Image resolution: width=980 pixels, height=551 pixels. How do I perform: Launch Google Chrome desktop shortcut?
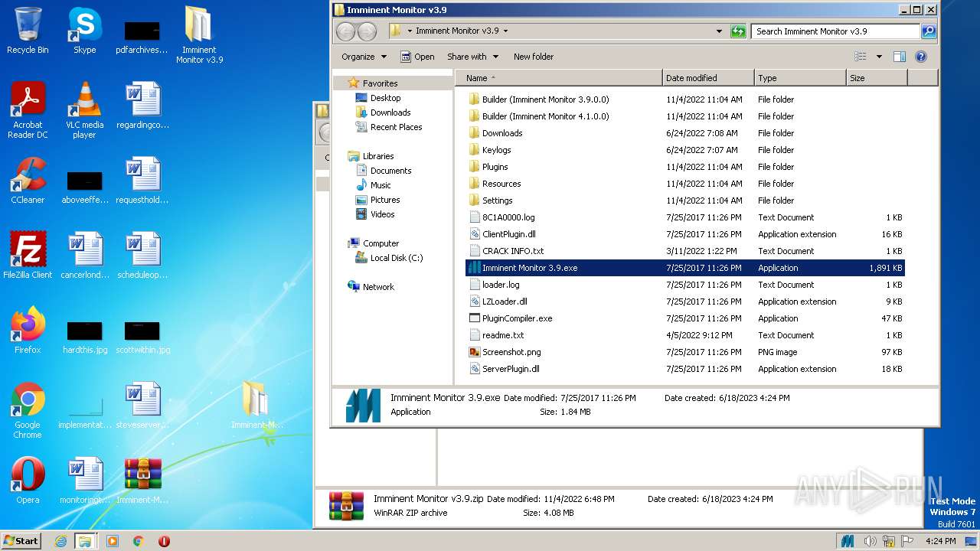[28, 410]
